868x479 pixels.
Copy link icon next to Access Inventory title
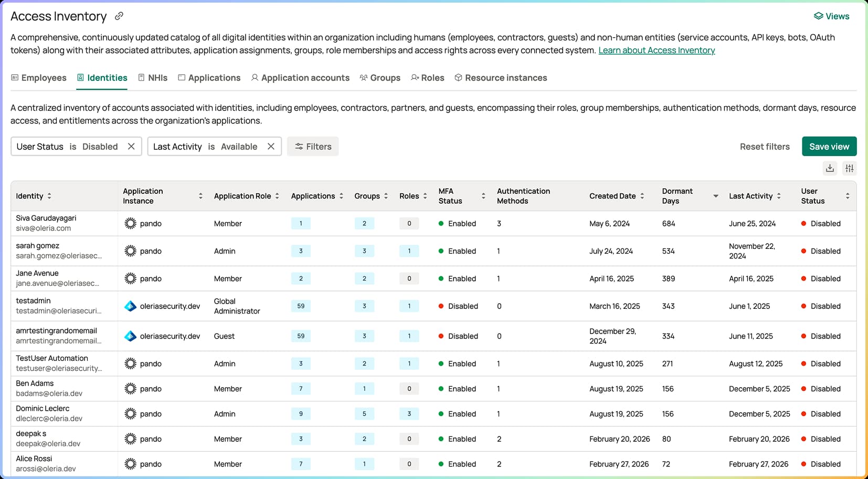pyautogui.click(x=119, y=16)
